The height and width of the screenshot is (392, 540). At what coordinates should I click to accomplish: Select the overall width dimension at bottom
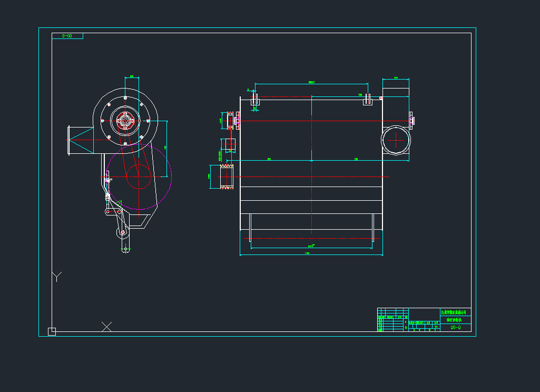coord(311,255)
